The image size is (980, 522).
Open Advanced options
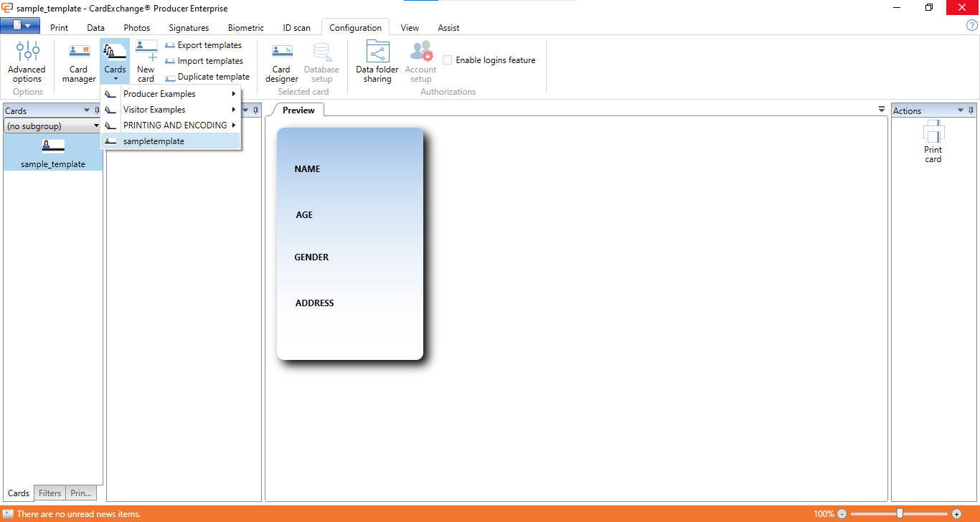click(27, 62)
